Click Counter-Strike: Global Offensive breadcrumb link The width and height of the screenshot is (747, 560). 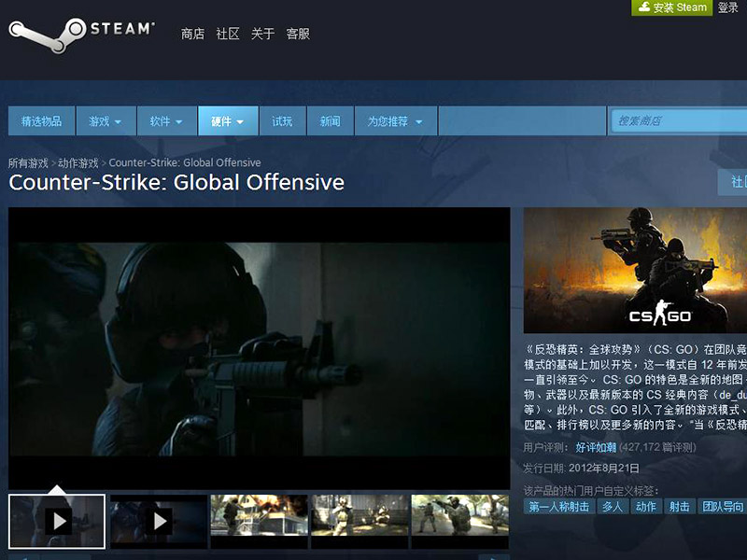coord(185,162)
